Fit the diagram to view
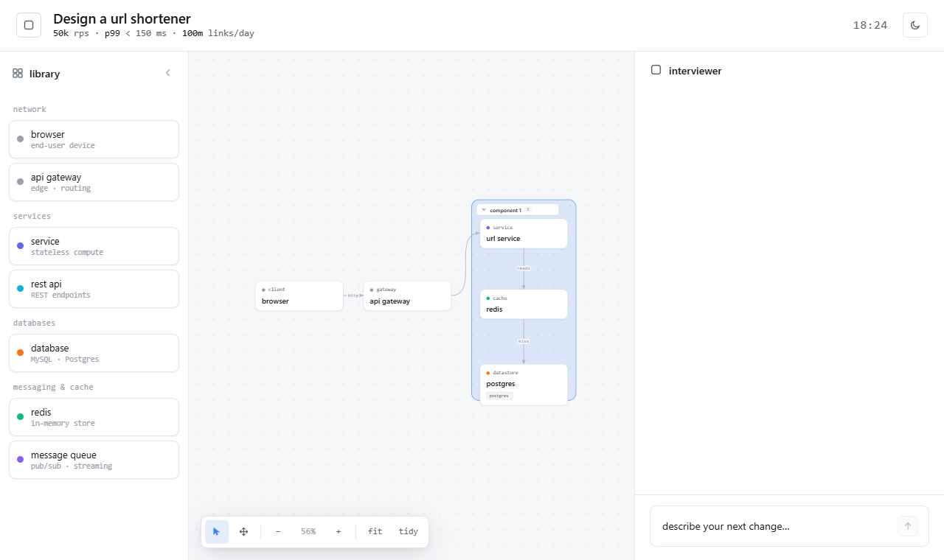Image resolution: width=944 pixels, height=560 pixels. pyautogui.click(x=375, y=531)
